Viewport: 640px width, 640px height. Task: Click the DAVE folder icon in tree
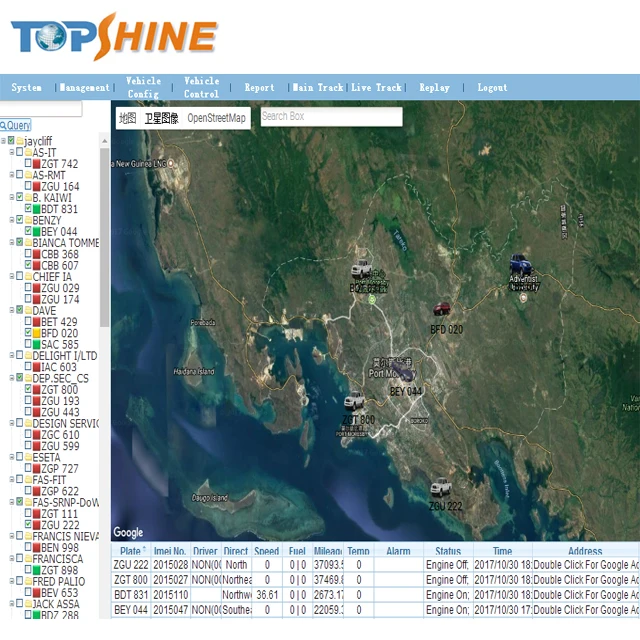27,310
